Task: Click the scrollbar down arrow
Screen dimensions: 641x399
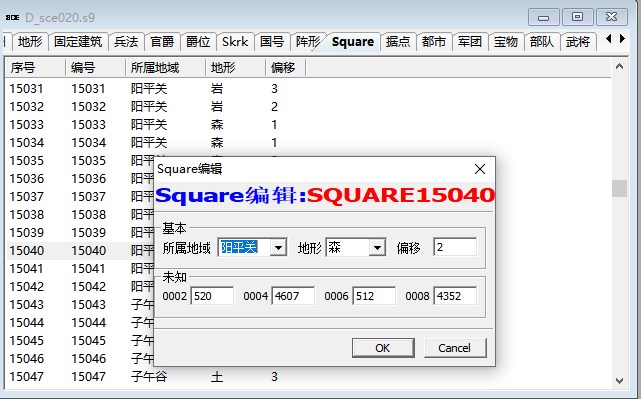Action: point(619,381)
